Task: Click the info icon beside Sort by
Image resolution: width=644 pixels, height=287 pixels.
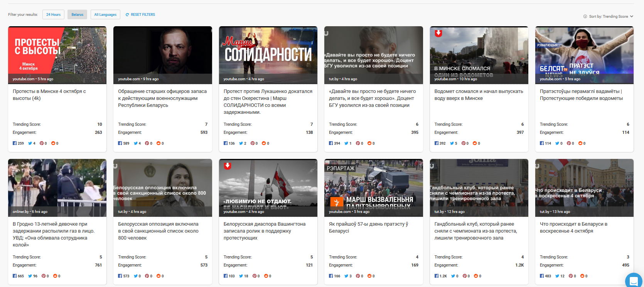Action: (585, 17)
